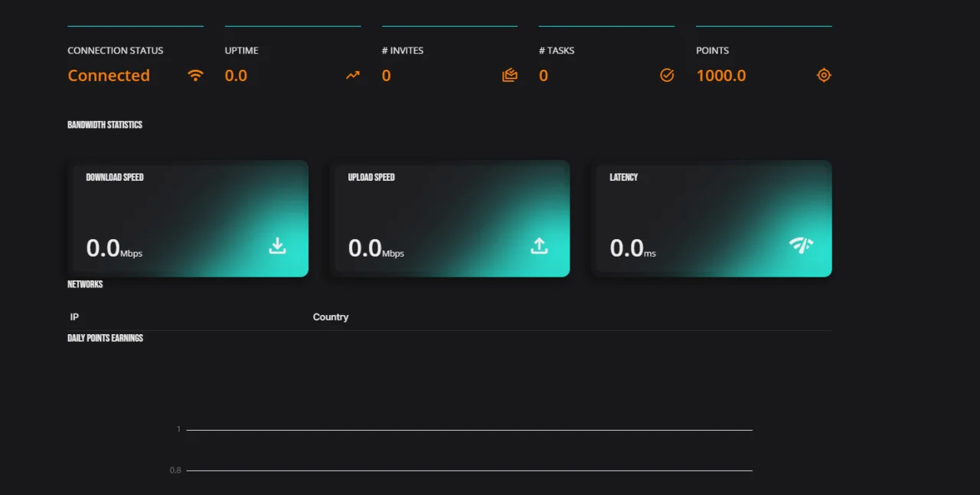Click the tasks checkmark circle icon

pos(667,75)
